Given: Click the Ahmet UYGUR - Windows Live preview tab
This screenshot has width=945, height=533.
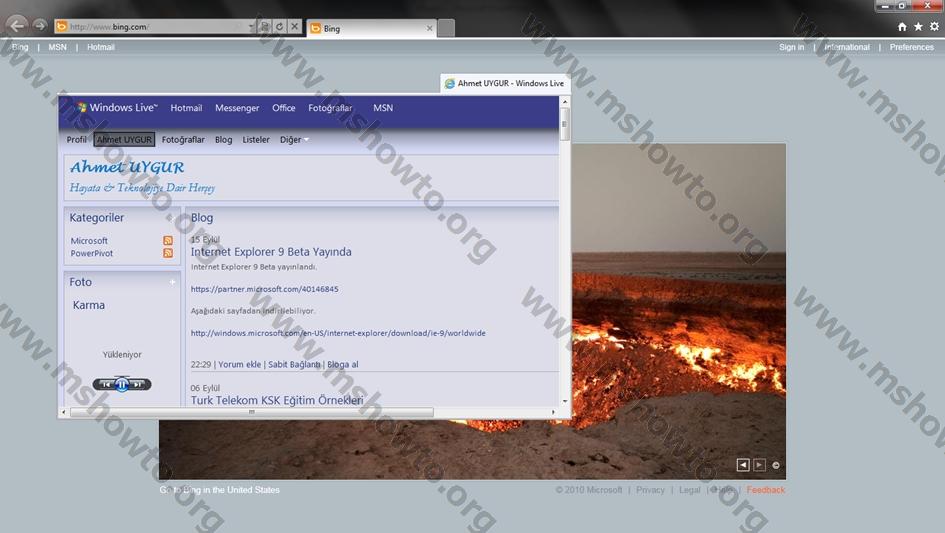Looking at the screenshot, I should (x=505, y=83).
